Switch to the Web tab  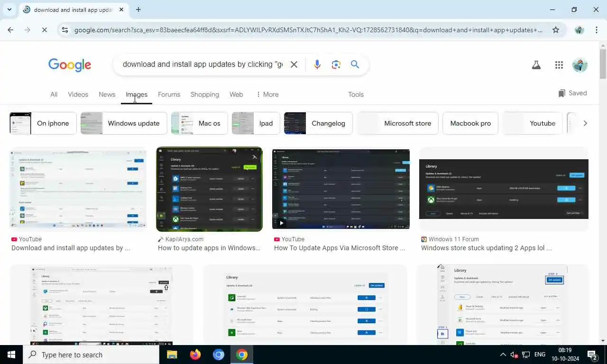236,94
